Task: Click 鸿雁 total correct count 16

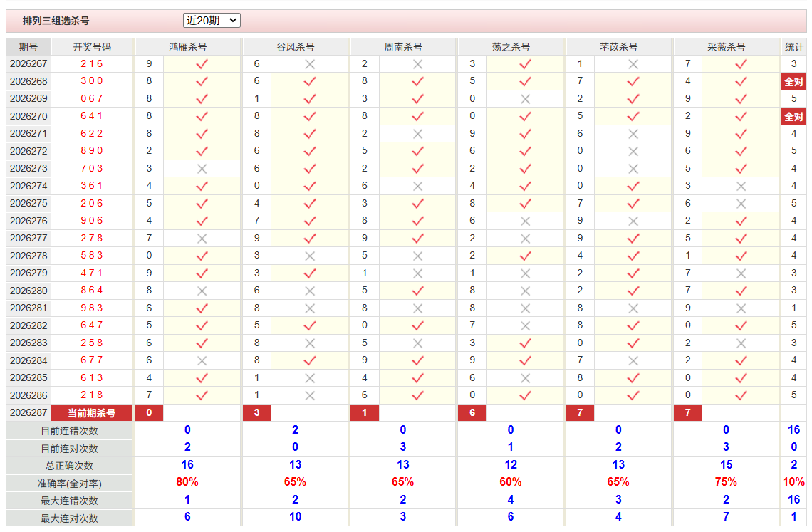Action: [187, 464]
